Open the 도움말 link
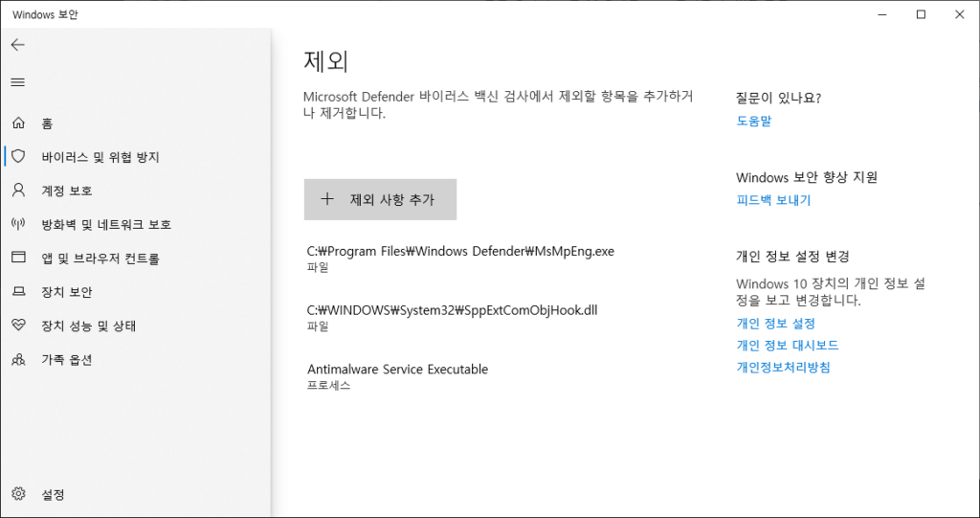 coord(754,122)
